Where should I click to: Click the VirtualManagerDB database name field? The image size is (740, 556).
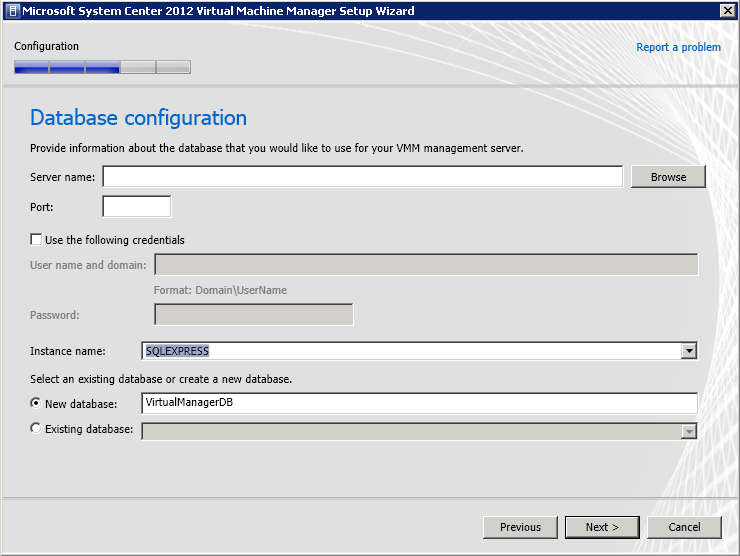(x=419, y=403)
